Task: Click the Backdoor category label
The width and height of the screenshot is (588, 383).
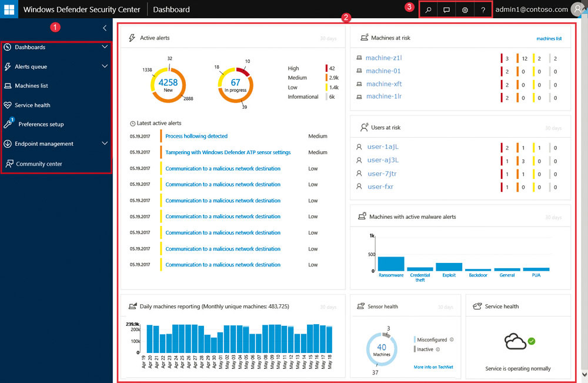Action: 478,275
